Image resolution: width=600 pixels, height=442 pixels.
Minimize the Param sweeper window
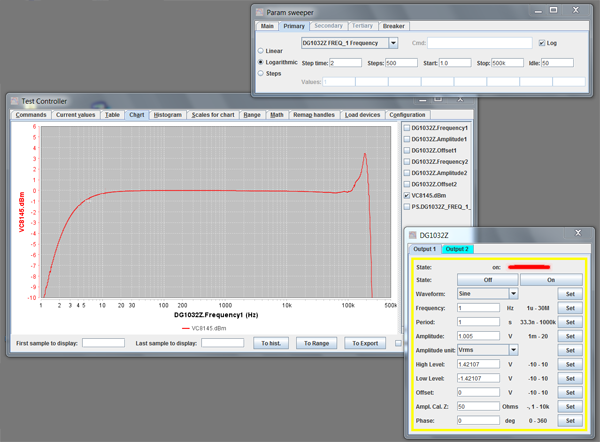pyautogui.click(x=538, y=11)
